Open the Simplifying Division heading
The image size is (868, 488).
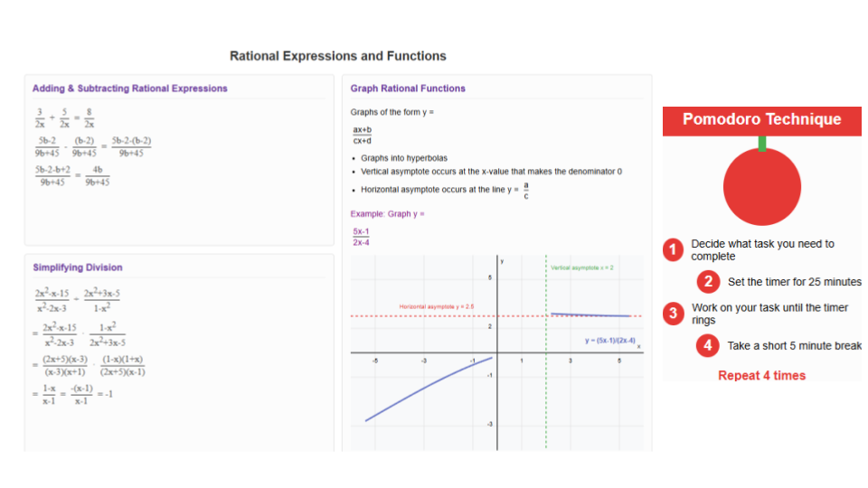pyautogui.click(x=78, y=267)
